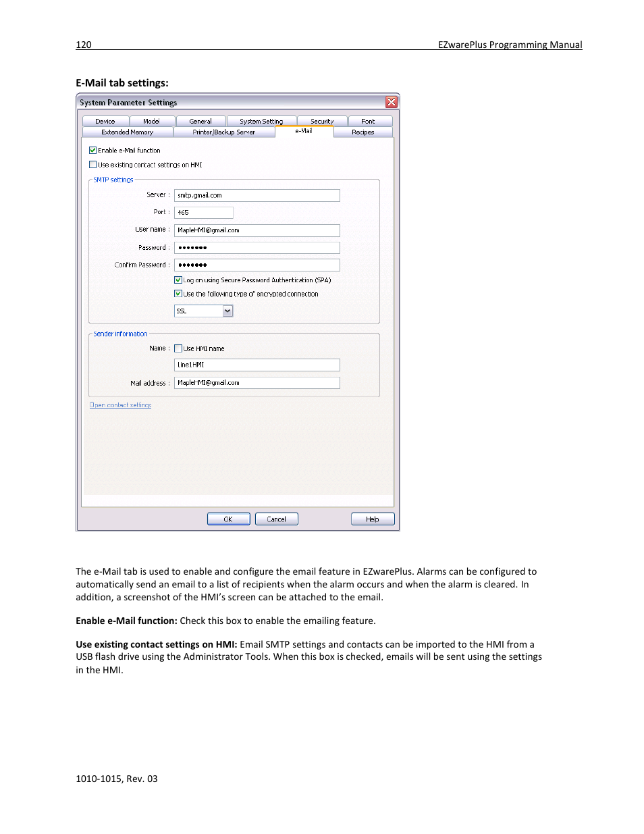Click the Confirm Password field
Image resolution: width=644 pixels, height=834 pixels.
(257, 265)
